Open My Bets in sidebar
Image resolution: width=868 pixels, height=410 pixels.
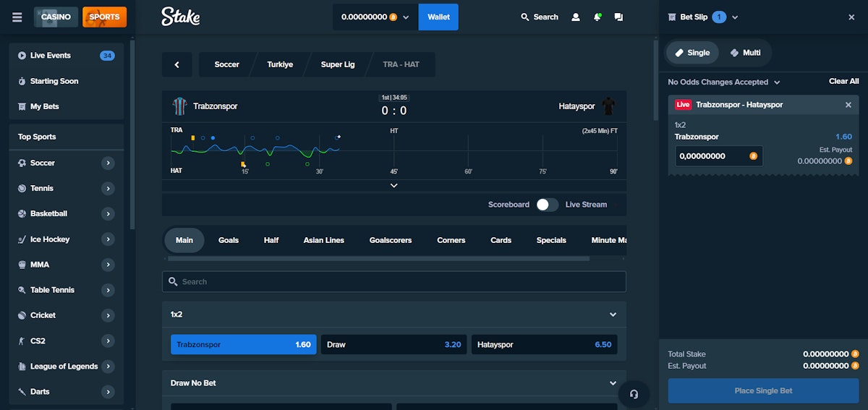pos(67,106)
